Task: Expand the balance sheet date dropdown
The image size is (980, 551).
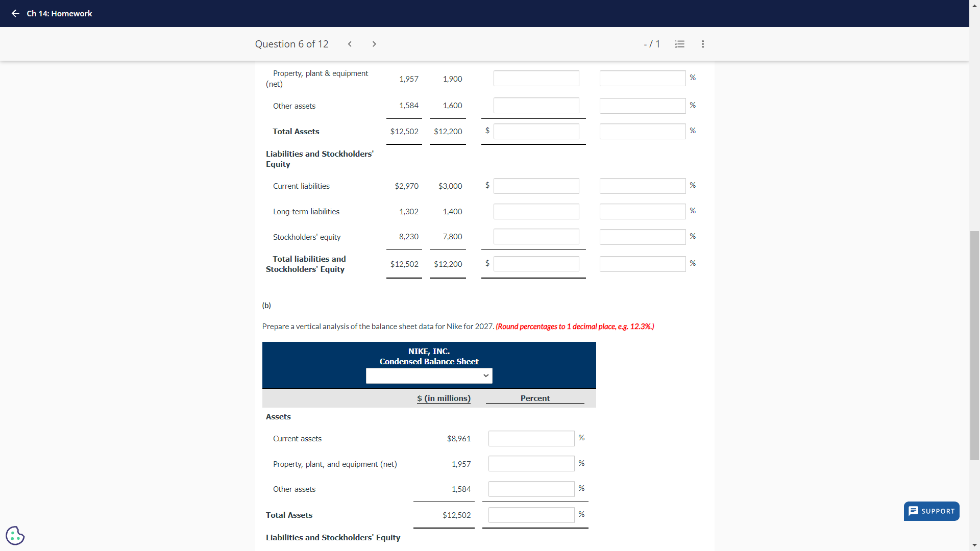Action: (x=429, y=375)
